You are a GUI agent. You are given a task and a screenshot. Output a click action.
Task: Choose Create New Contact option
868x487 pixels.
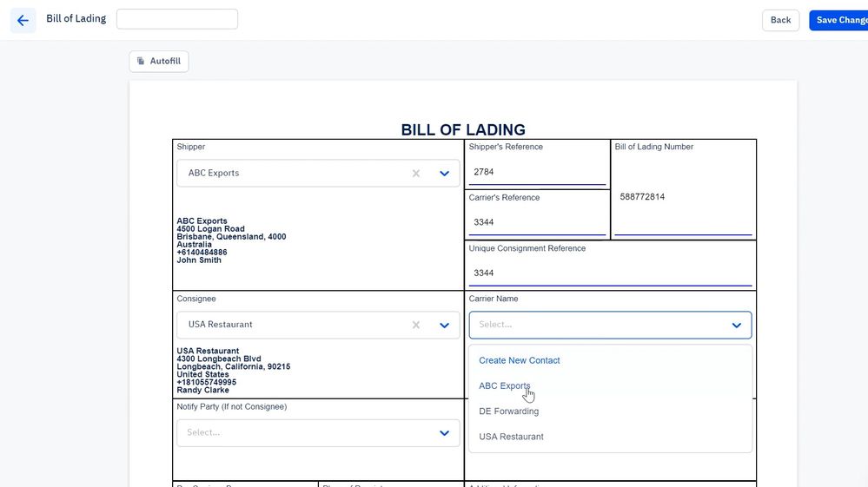click(x=520, y=360)
